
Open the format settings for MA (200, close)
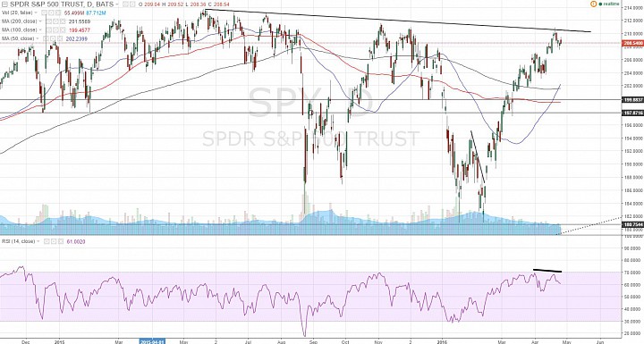[x=55, y=21]
